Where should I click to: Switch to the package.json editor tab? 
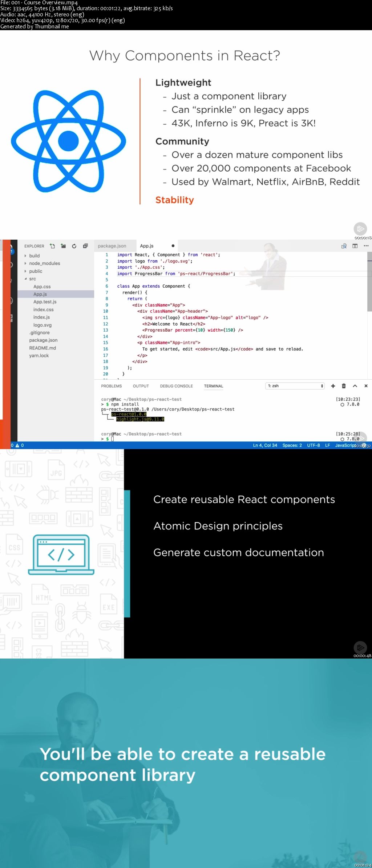[112, 246]
